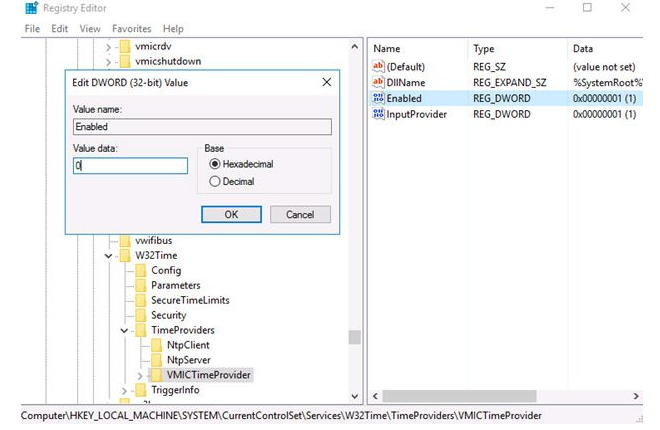The height and width of the screenshot is (430, 660).
Task: Collapse the TimeProviders tree node
Action: [124, 331]
